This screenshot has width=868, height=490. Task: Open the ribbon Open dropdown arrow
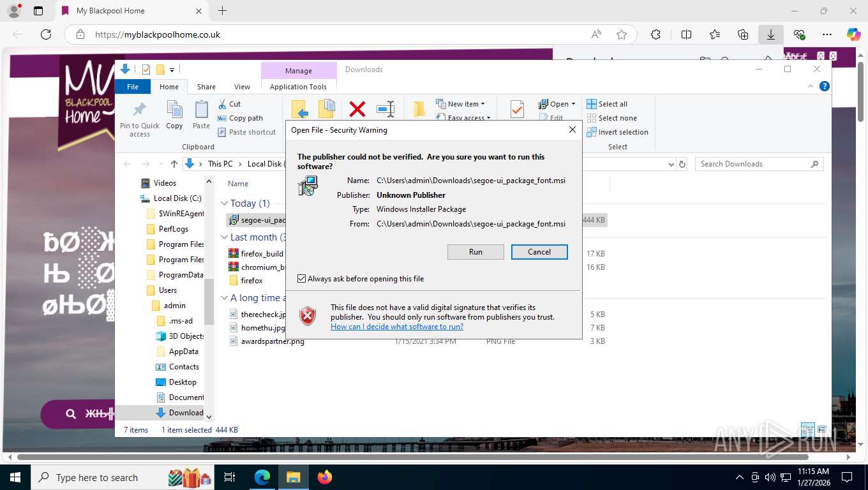(573, 104)
